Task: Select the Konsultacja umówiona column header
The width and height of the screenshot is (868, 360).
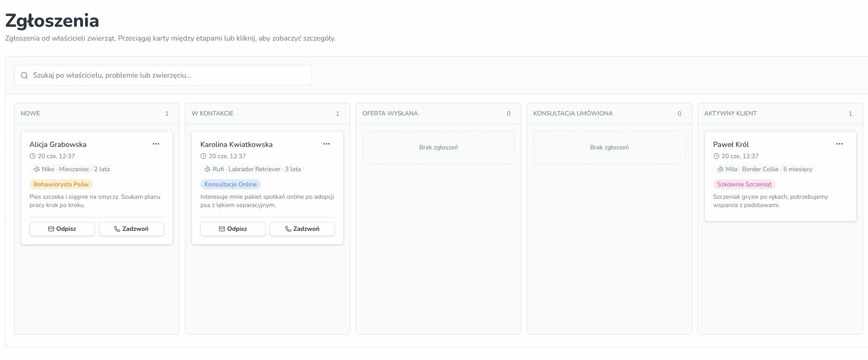Action: [609, 114]
